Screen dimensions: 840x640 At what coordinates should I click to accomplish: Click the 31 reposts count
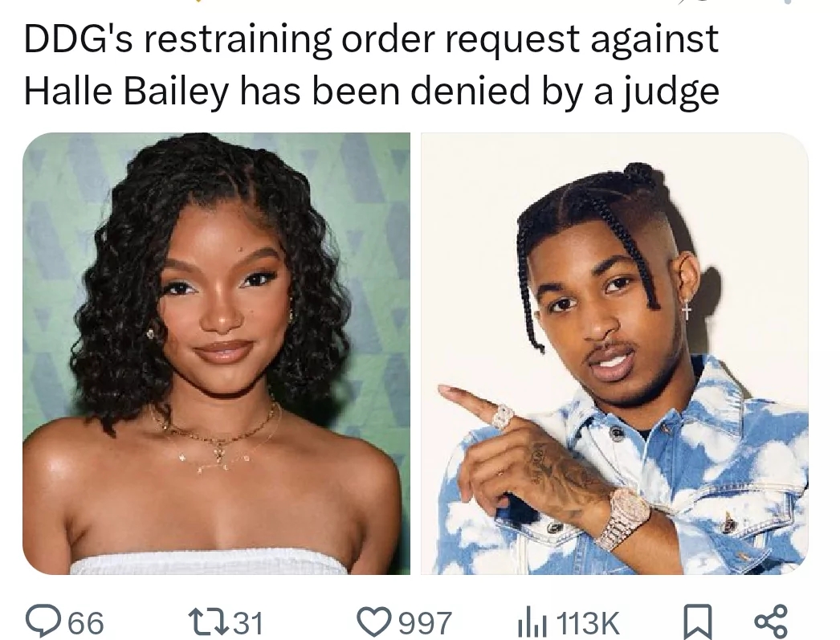point(249,623)
